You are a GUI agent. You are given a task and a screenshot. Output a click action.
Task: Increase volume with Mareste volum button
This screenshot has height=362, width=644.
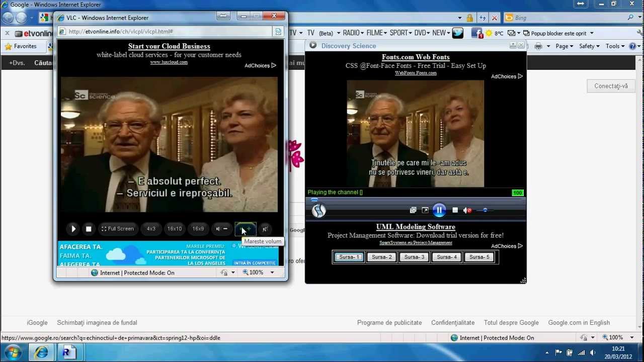[x=246, y=229]
